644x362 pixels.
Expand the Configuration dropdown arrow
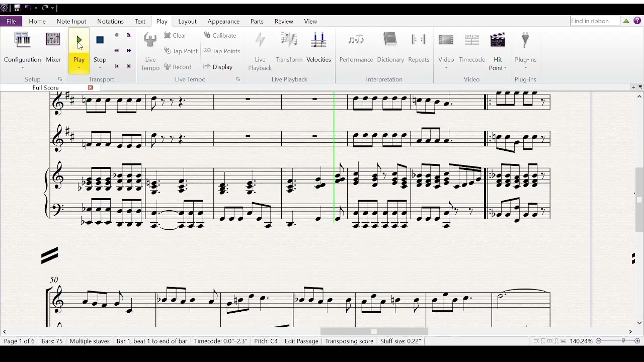(22, 68)
